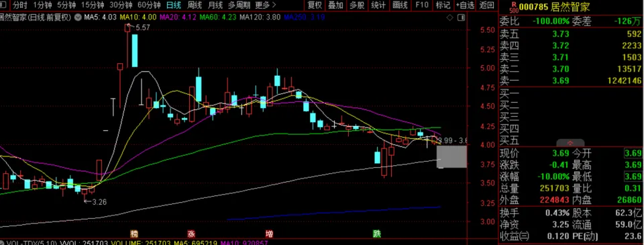
Task: Click the 跌 marker below the chart
Action: pos(376,234)
